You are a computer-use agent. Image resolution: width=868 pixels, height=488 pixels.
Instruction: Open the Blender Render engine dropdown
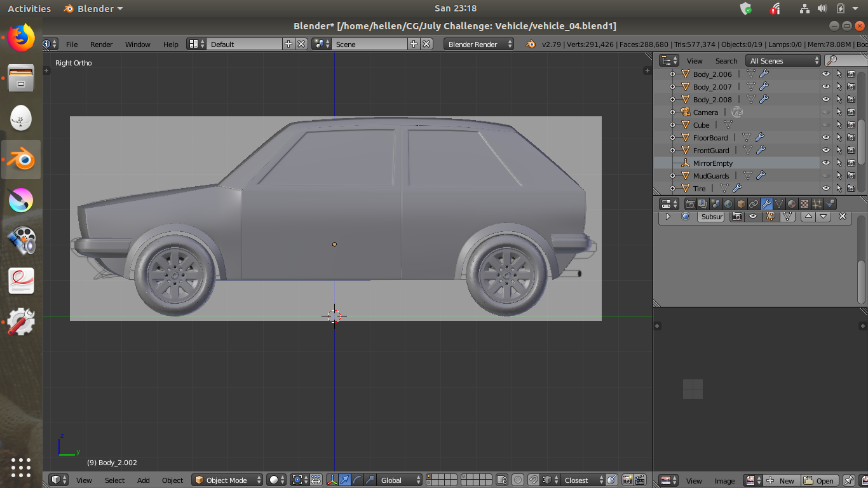479,44
